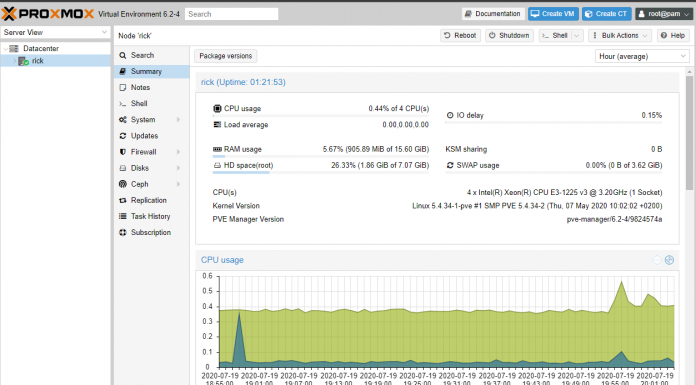Screen dimensions: 696x385
Task: Click the Help button
Action: point(673,36)
